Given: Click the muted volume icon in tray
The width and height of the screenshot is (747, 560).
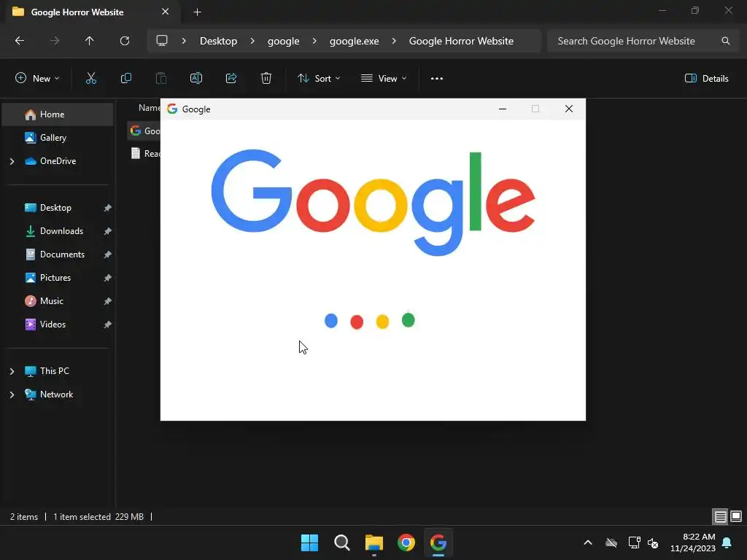Looking at the screenshot, I should click(653, 542).
